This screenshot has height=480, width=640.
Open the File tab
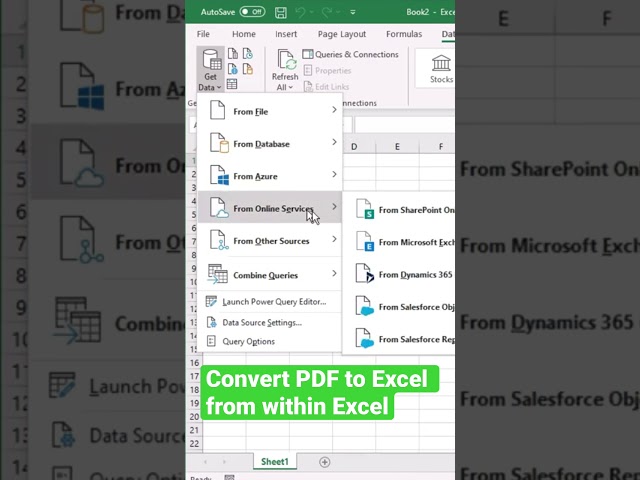click(x=203, y=34)
